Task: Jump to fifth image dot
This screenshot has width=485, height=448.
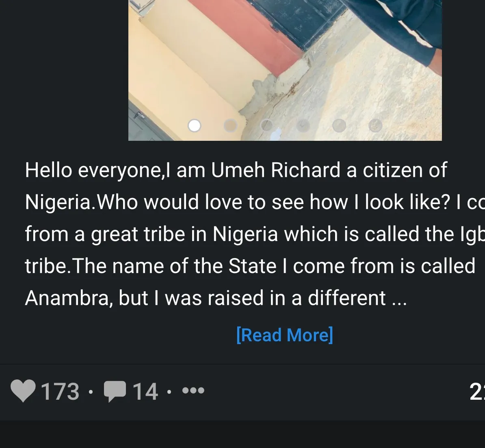Action: [339, 125]
